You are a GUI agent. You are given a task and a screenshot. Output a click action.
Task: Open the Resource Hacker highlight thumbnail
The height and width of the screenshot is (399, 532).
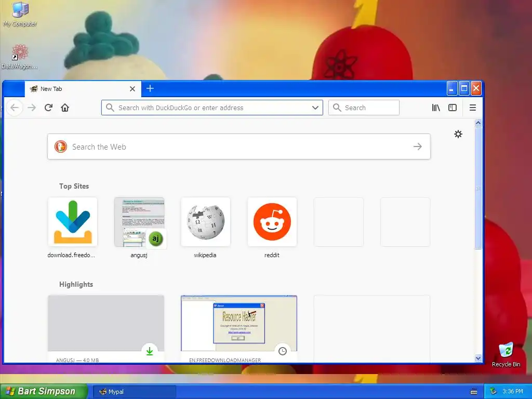click(x=239, y=323)
